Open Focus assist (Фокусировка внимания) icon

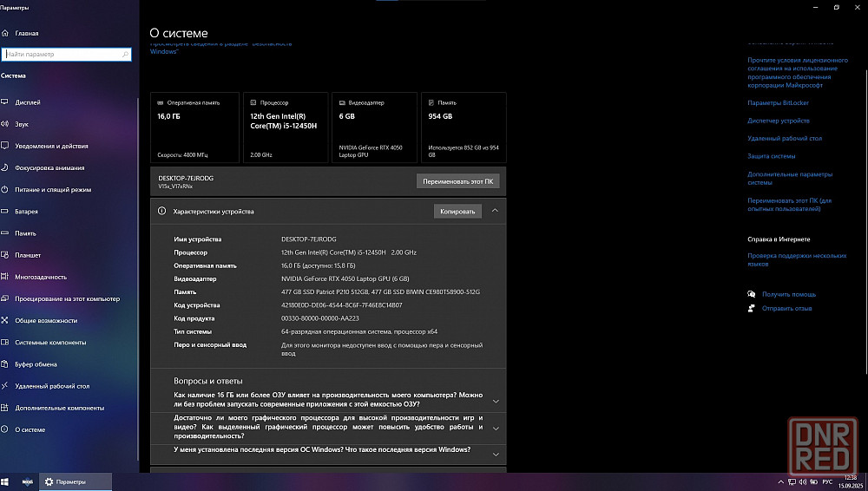click(x=5, y=167)
